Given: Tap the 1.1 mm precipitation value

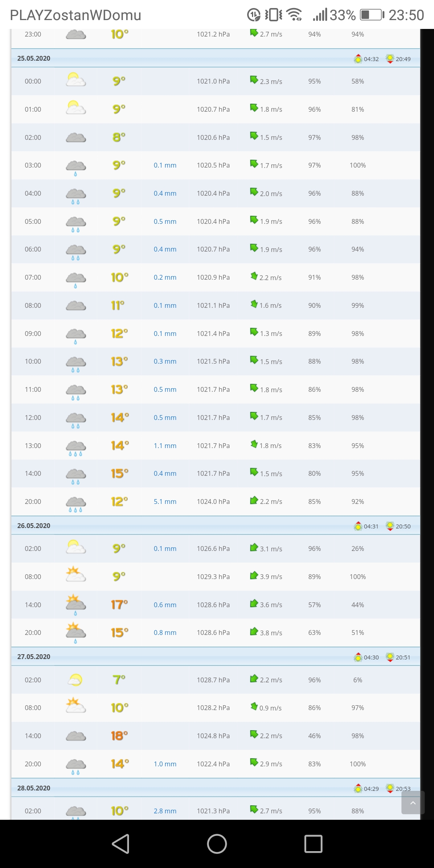Looking at the screenshot, I should pos(165,446).
